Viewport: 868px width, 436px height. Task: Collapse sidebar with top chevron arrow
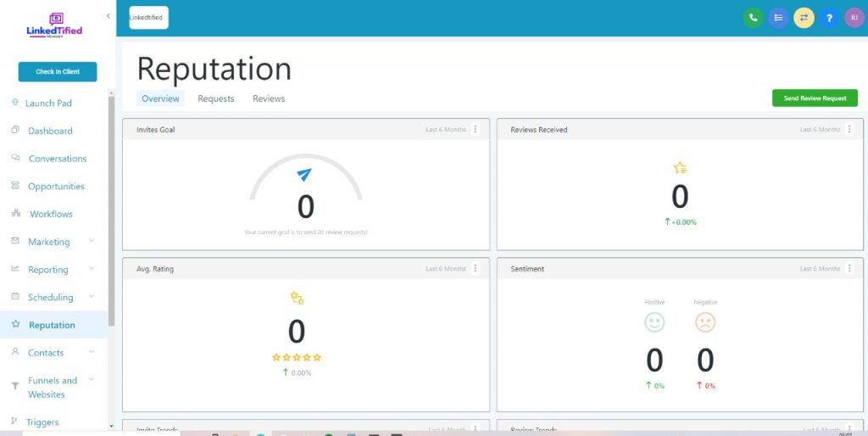point(108,16)
